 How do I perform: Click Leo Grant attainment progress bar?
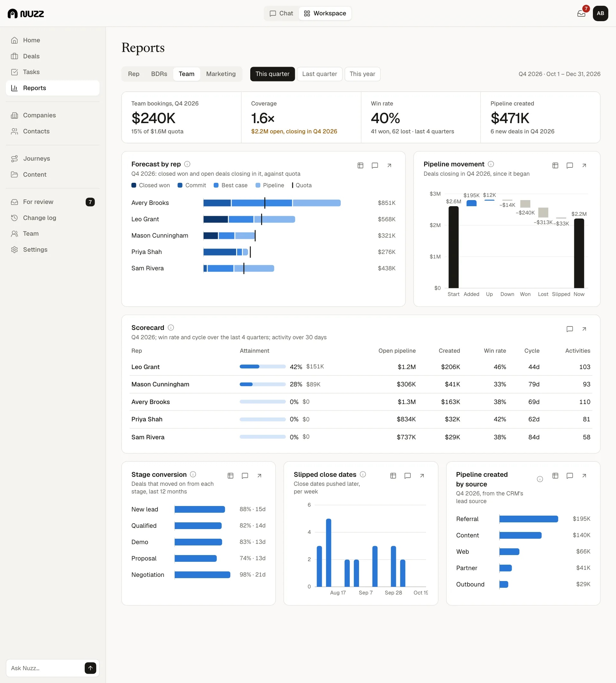263,367
